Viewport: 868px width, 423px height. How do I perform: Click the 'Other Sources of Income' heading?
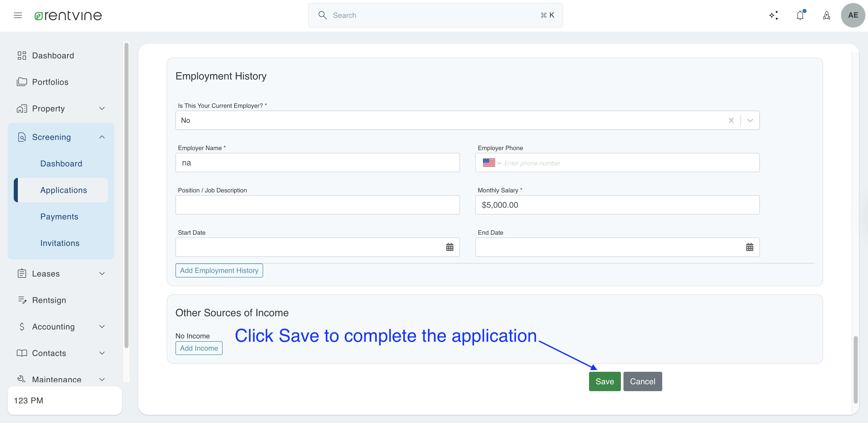click(x=232, y=313)
